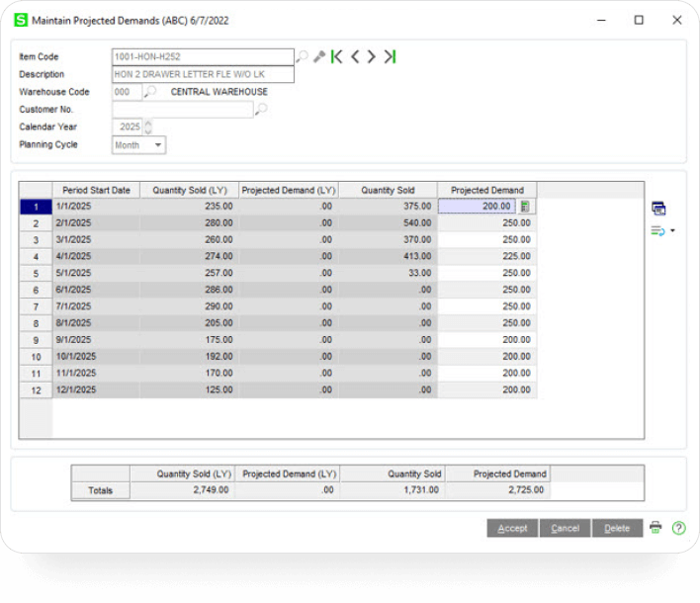Click the pin icon beside Item Code
Image resolution: width=700 pixels, height=603 pixels.
[x=318, y=56]
